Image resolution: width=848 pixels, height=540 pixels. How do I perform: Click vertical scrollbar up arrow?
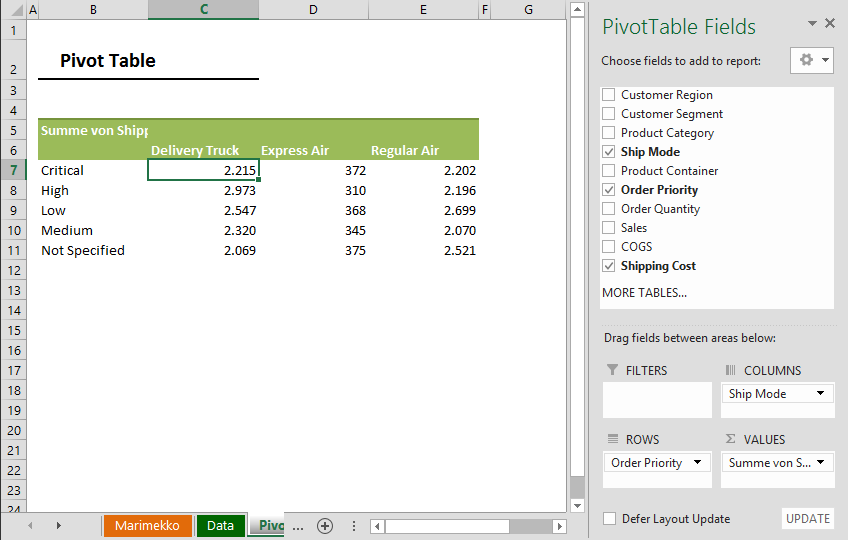pos(577,9)
